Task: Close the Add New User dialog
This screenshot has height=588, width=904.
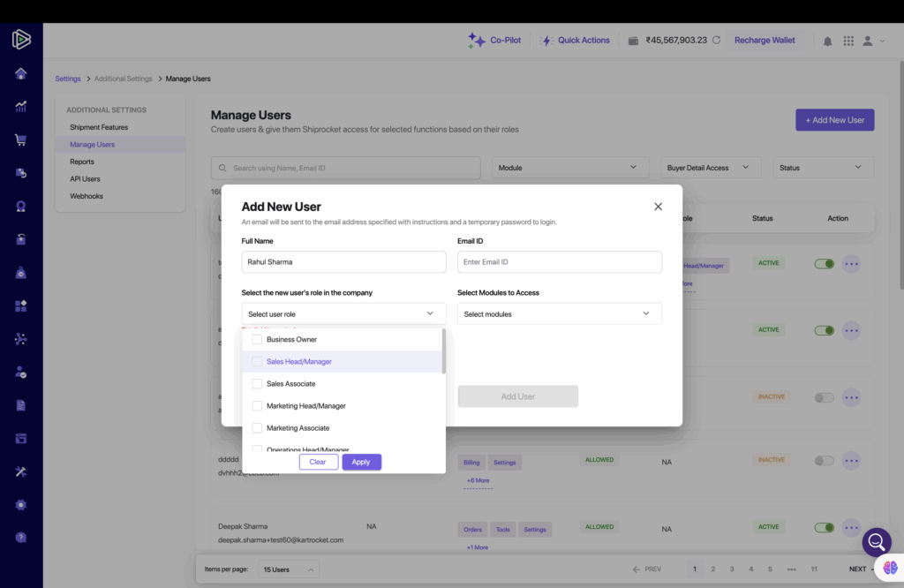Action: tap(658, 207)
